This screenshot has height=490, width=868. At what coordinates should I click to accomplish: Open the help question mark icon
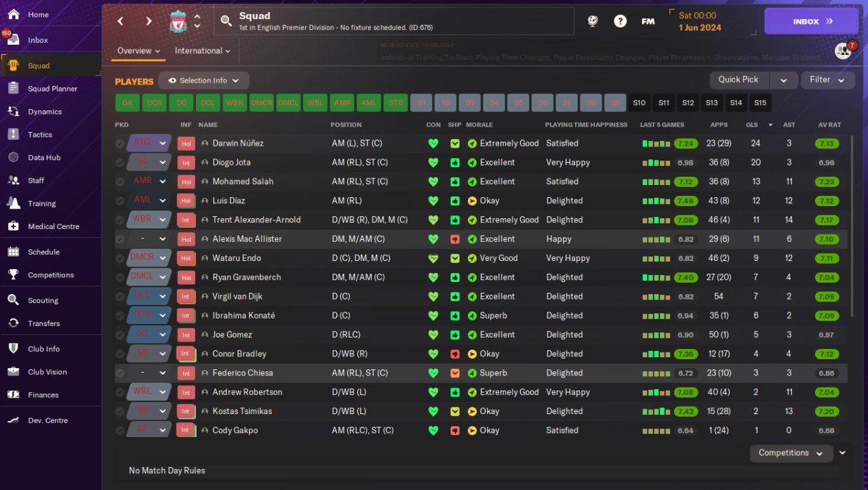620,21
